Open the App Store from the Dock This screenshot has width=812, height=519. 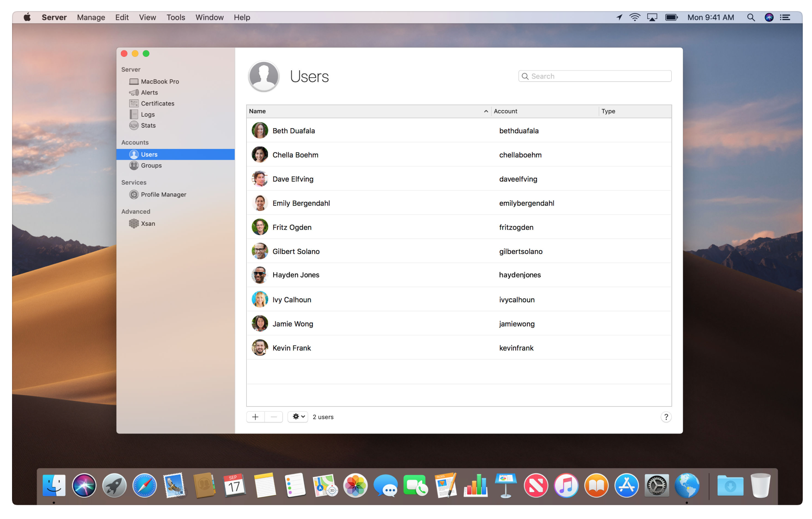point(626,486)
